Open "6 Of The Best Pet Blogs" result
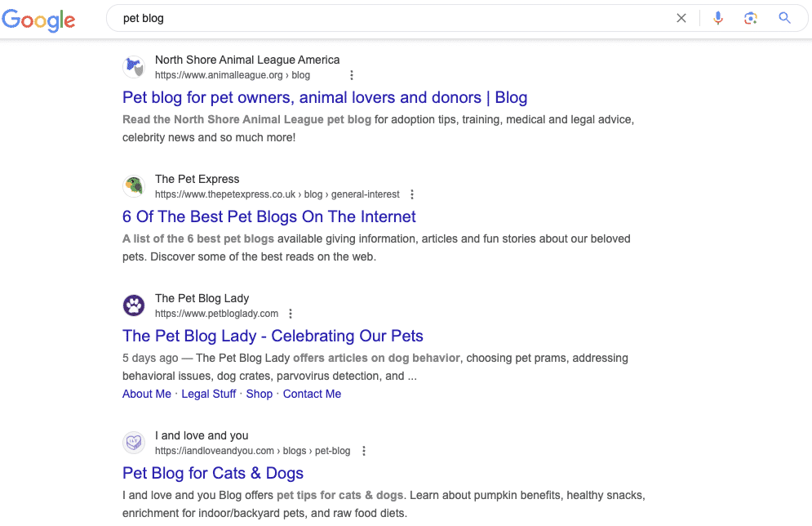This screenshot has width=812, height=526. coord(269,216)
